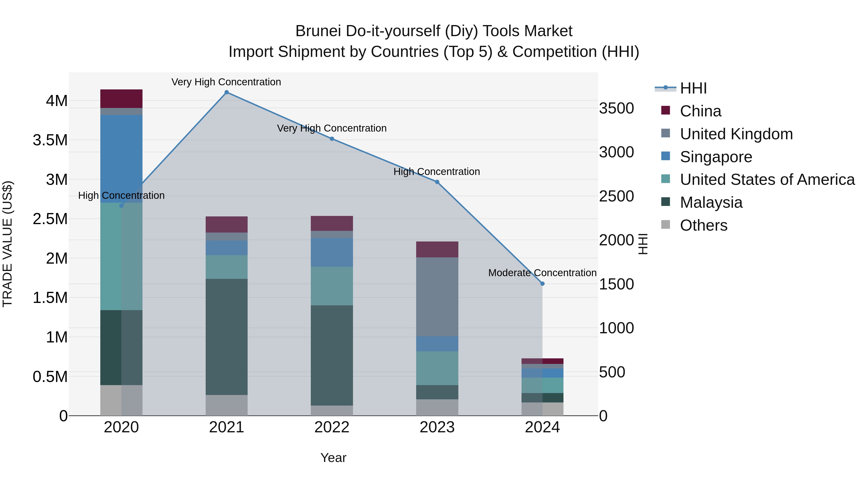Click the '2.5M' left axis tick label
This screenshot has width=868, height=488.
click(x=50, y=219)
